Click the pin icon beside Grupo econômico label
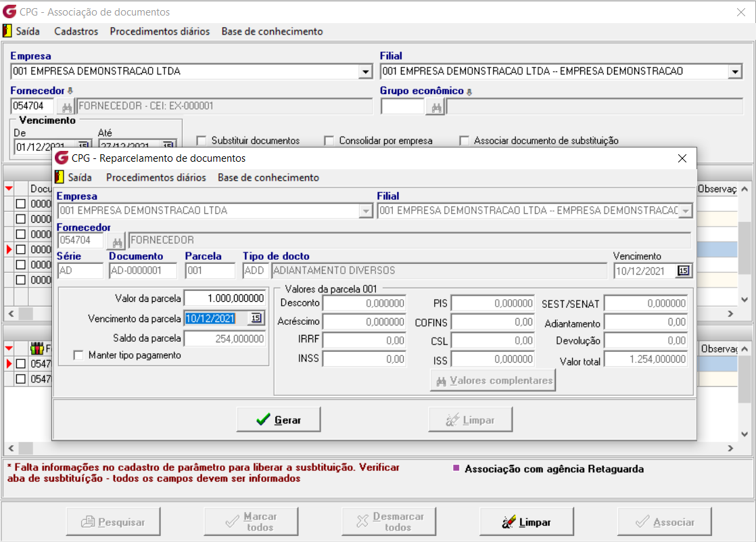Image resolution: width=756 pixels, height=542 pixels. 469,91
